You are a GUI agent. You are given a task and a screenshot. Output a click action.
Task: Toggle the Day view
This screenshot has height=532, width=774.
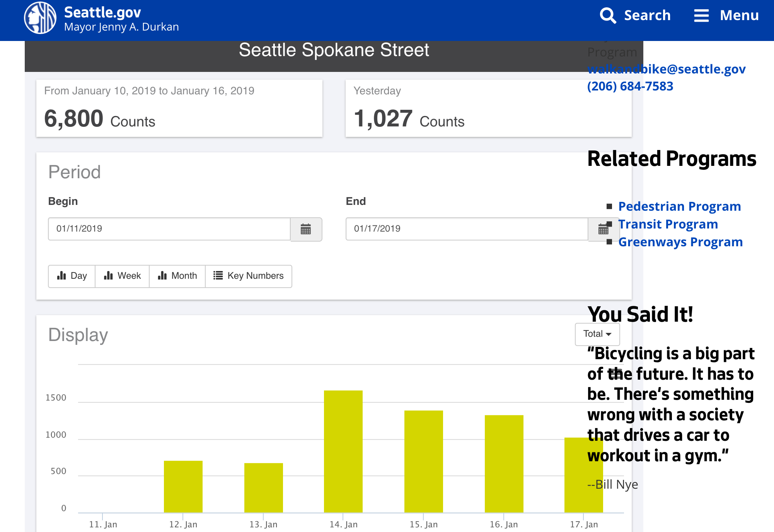pos(71,276)
